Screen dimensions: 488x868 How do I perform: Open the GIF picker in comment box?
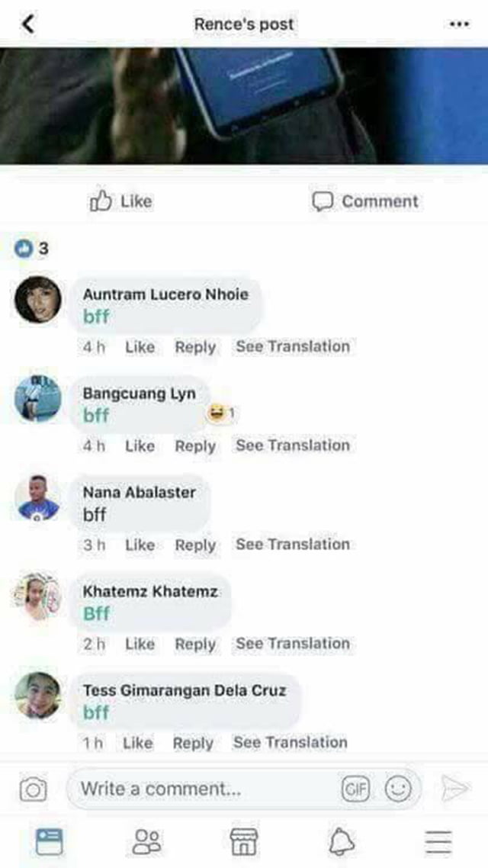pos(356,789)
